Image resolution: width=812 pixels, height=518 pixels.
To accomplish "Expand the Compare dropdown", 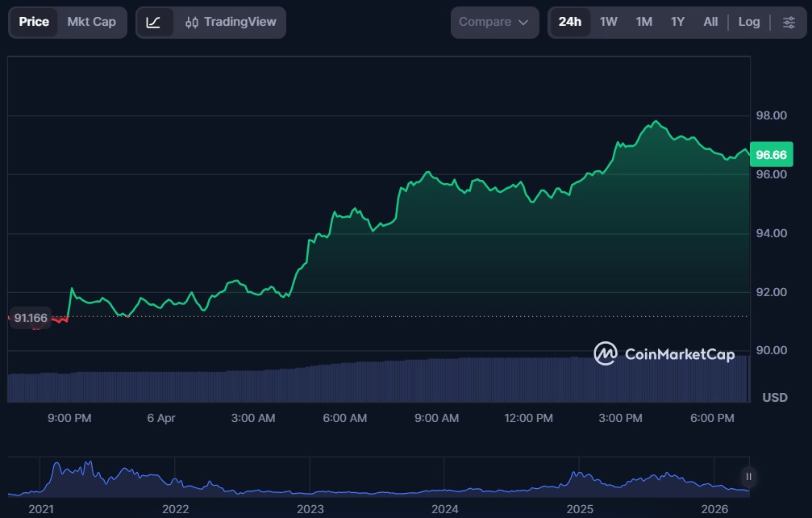I will (494, 23).
